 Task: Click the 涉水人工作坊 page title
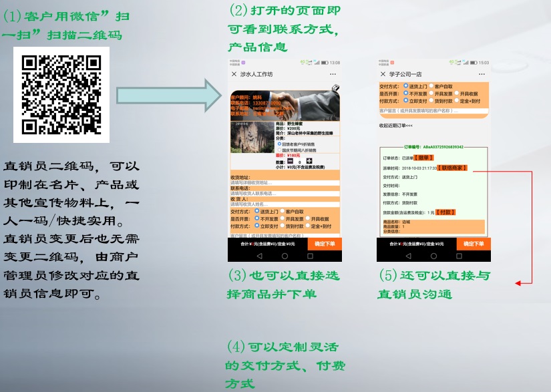click(256, 74)
